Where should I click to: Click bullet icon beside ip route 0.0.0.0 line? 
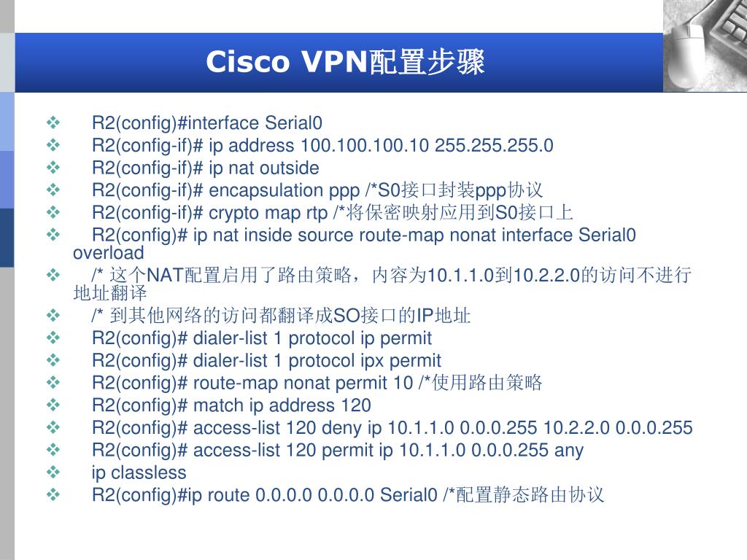53,495
